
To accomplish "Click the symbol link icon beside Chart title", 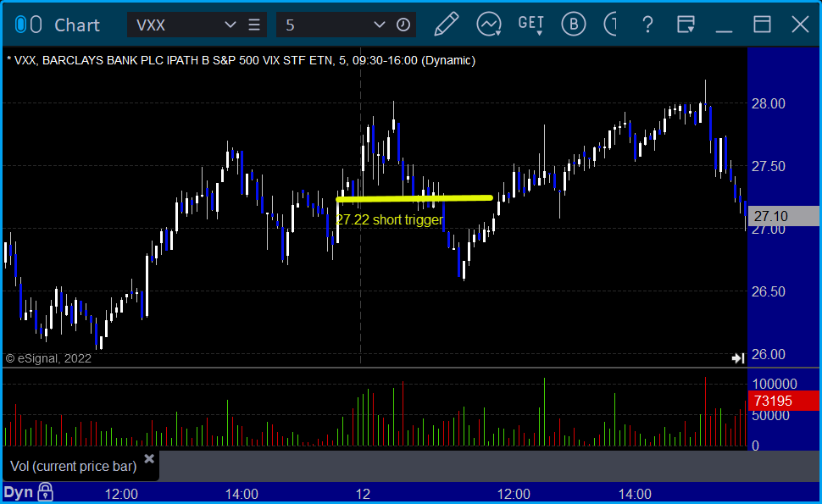I will [x=28, y=25].
